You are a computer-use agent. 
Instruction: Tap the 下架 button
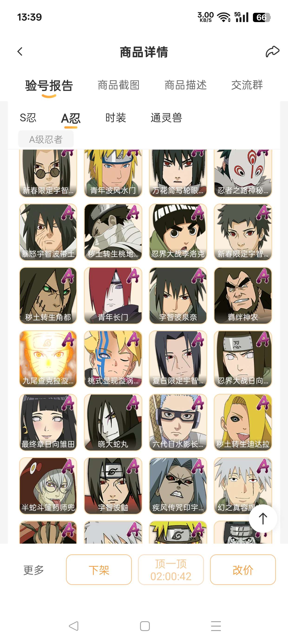[x=99, y=570]
